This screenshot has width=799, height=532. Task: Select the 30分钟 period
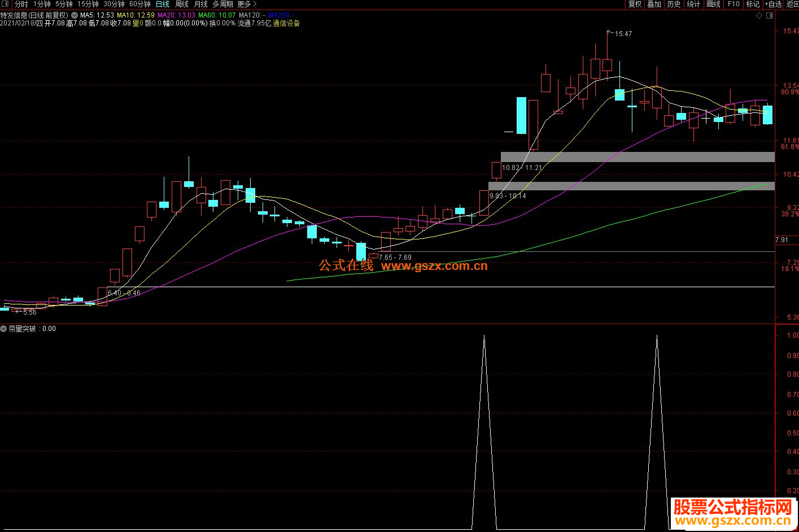click(114, 4)
